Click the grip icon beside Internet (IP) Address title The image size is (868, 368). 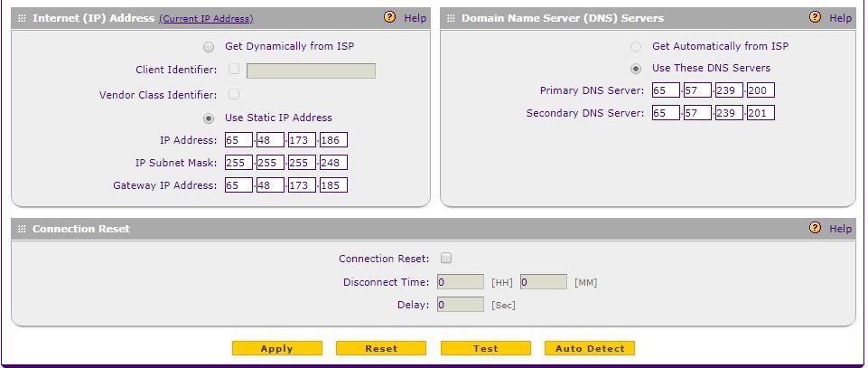23,18
